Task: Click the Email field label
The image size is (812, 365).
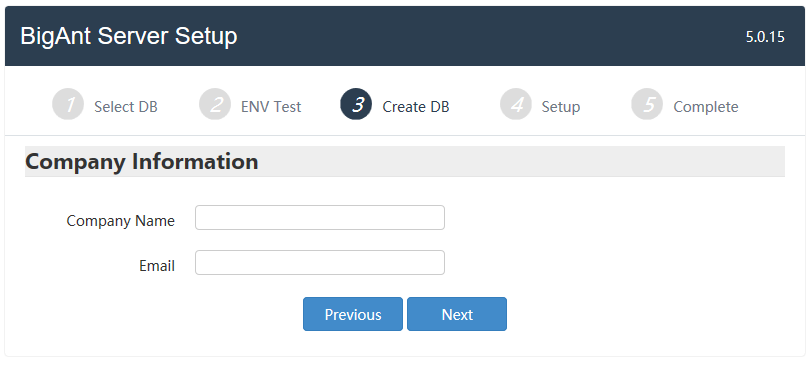Action: click(x=157, y=266)
